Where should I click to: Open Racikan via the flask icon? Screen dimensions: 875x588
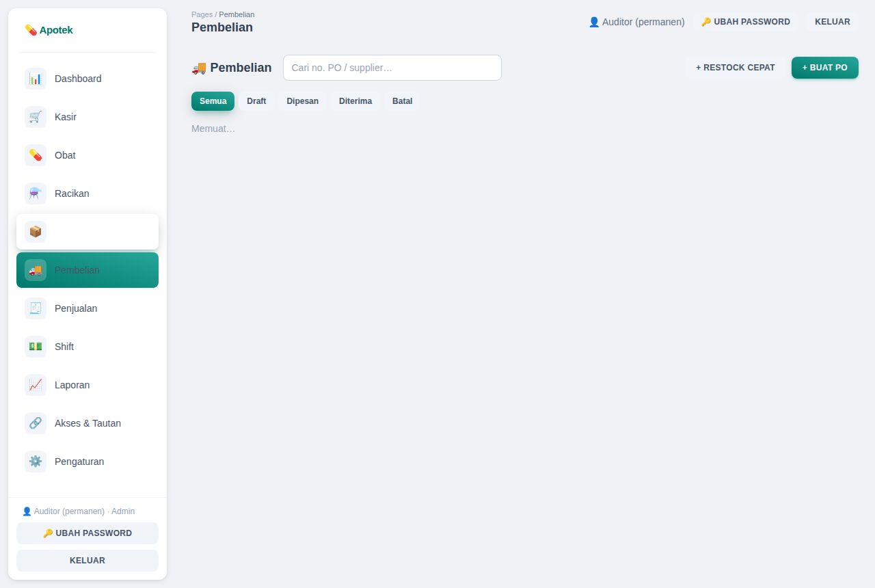pos(36,193)
